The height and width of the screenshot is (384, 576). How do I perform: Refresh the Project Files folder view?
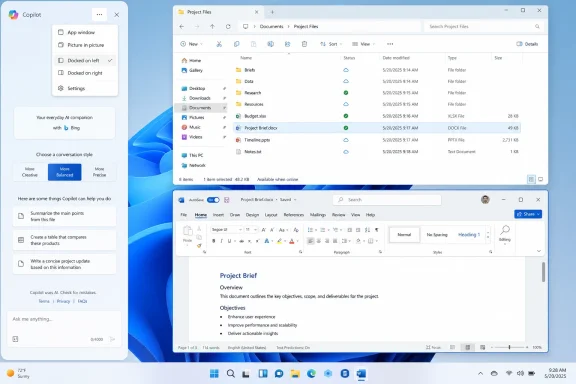coord(228,26)
